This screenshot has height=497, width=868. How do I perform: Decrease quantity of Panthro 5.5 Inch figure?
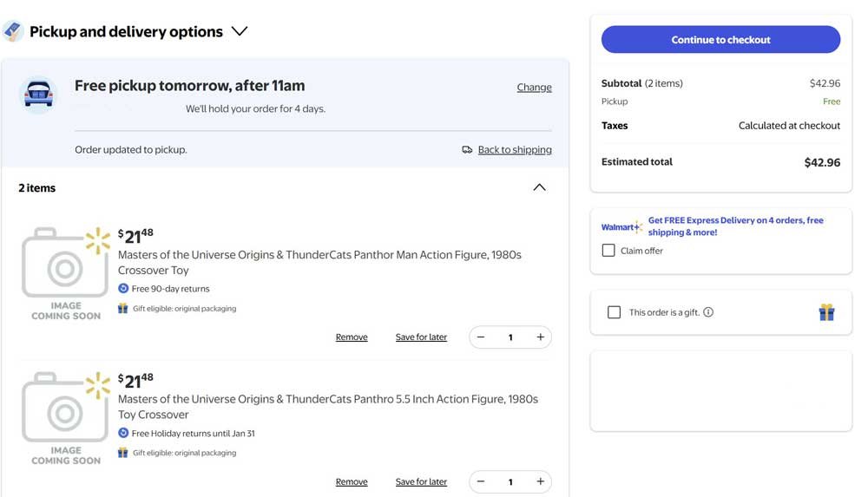pos(481,481)
